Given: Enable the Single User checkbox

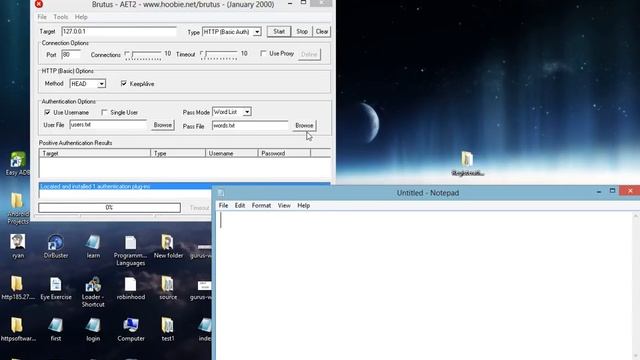Looking at the screenshot, I should click(x=104, y=112).
